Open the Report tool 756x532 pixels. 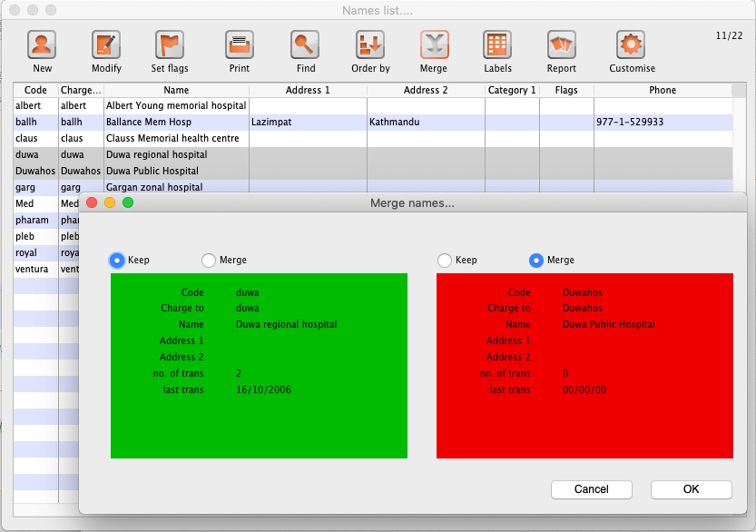coord(562,45)
